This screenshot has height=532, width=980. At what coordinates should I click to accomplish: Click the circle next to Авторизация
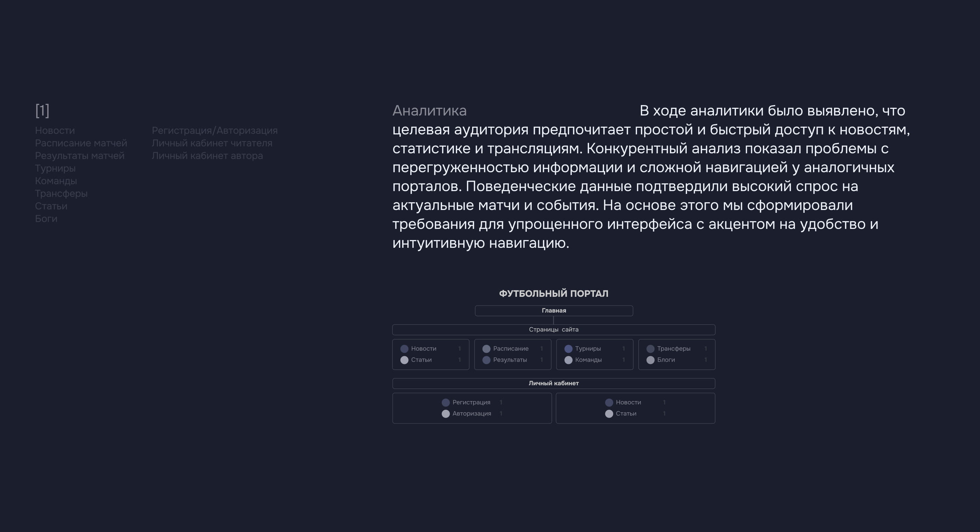click(x=446, y=414)
